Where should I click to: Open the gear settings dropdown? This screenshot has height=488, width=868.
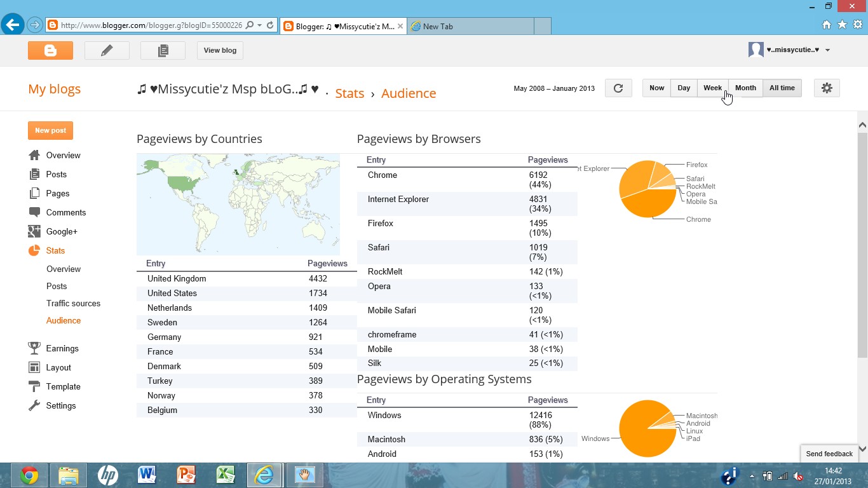(x=827, y=88)
